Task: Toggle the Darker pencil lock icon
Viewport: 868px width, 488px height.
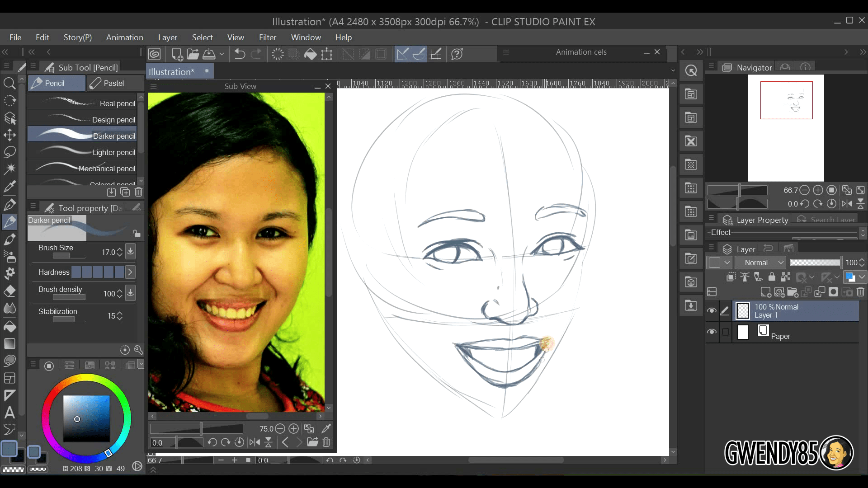Action: click(136, 234)
